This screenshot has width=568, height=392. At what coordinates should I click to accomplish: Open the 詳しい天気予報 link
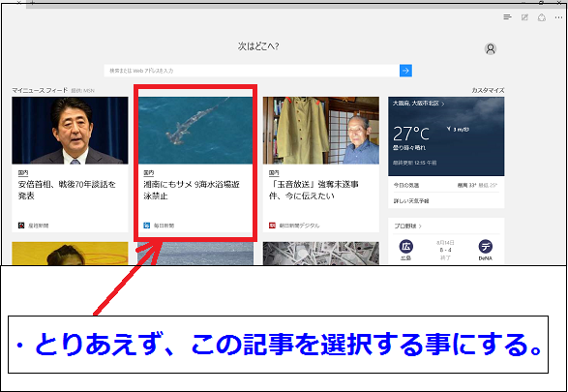pyautogui.click(x=411, y=200)
